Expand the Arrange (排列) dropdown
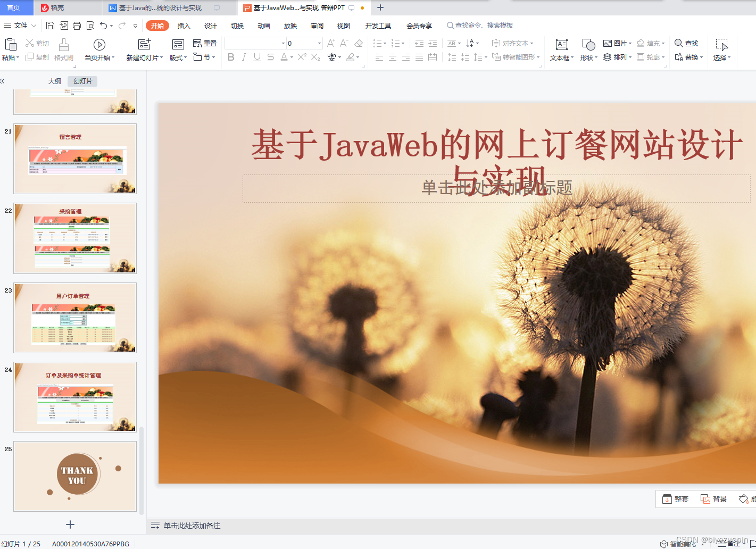 [x=629, y=57]
